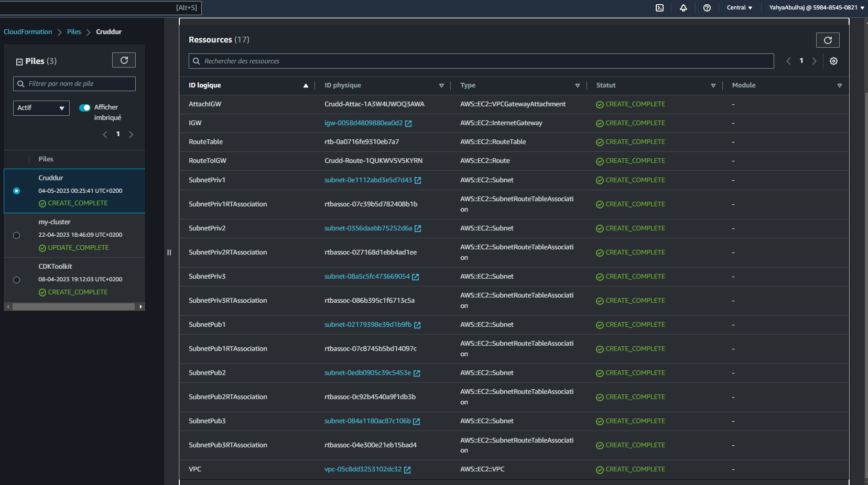
Task: Refresh the Ressources table
Action: point(828,40)
